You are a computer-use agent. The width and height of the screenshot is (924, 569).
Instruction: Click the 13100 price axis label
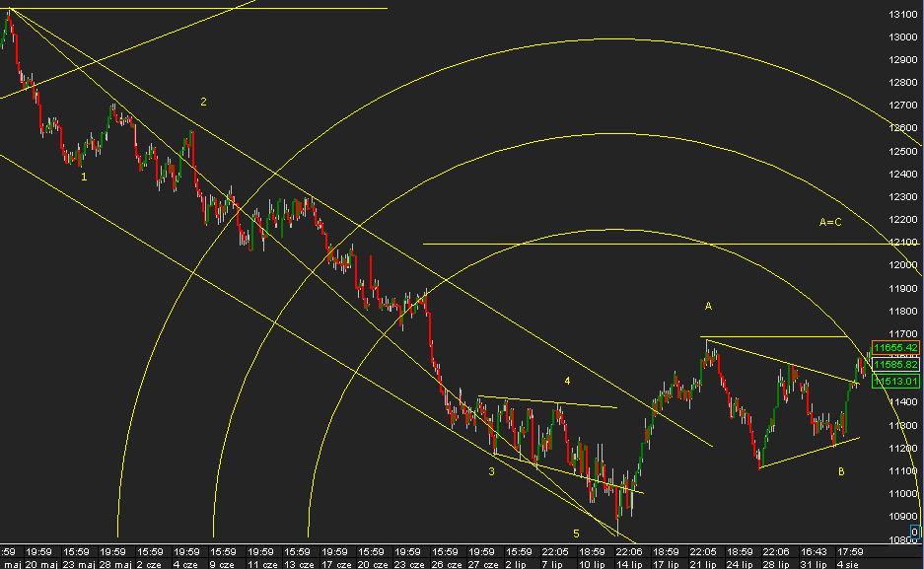tap(902, 15)
